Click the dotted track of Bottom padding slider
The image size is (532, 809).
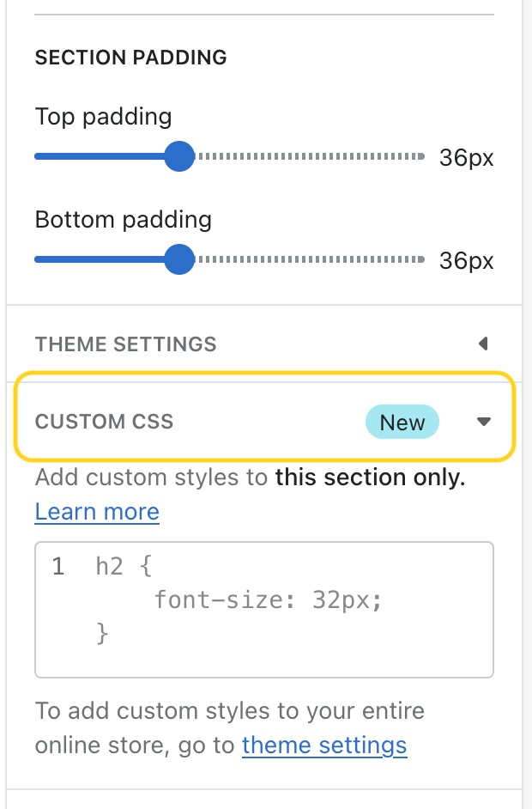311,259
